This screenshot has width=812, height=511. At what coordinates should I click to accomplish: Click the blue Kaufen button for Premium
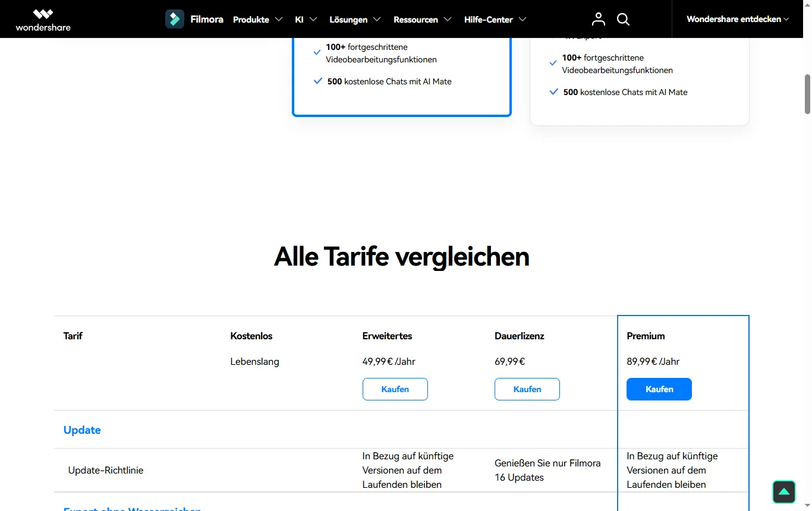tap(659, 389)
